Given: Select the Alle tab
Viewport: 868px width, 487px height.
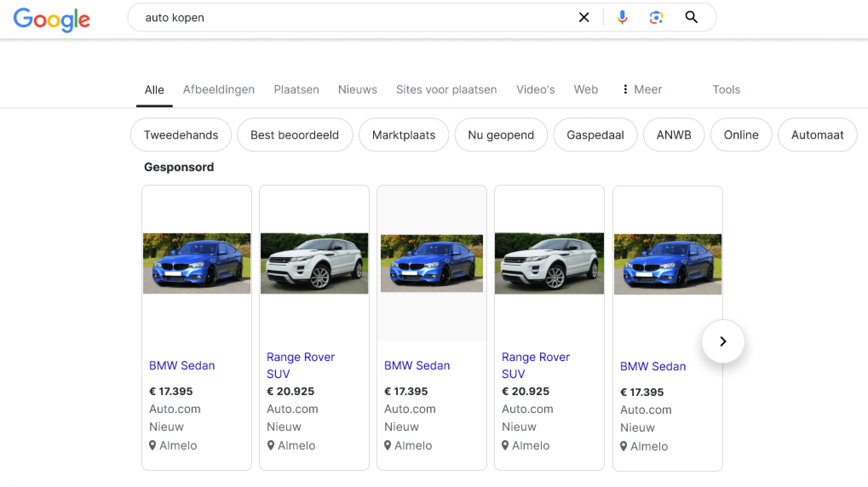Looking at the screenshot, I should click(154, 90).
